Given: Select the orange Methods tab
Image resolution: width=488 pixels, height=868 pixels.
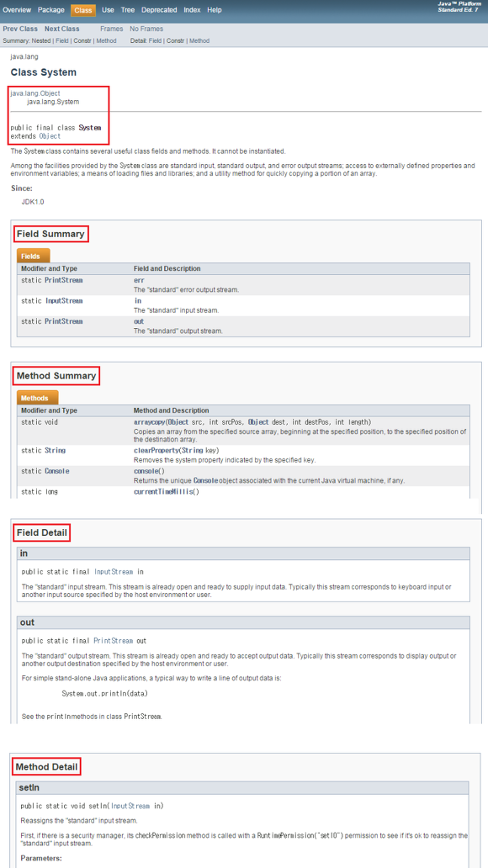Looking at the screenshot, I should tap(38, 398).
